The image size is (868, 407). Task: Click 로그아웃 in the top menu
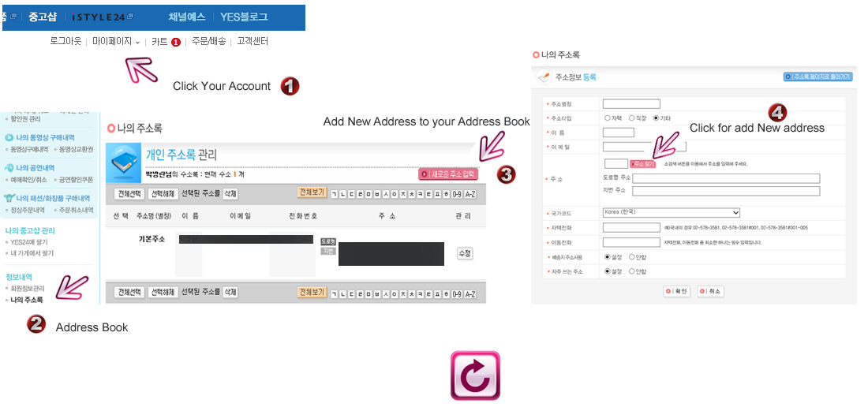(x=65, y=42)
